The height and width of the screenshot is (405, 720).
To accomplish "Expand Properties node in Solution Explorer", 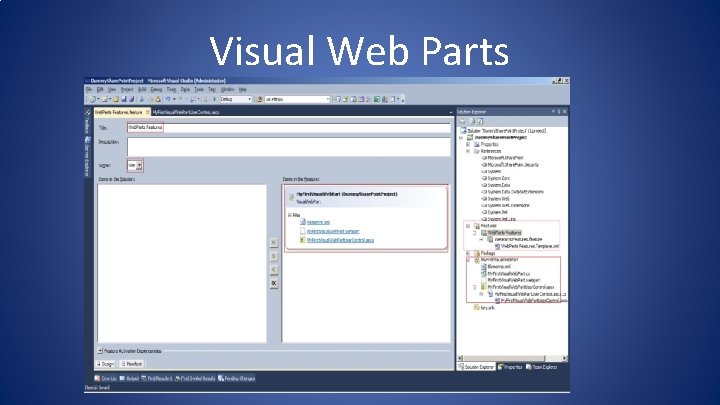I will pos(468,144).
